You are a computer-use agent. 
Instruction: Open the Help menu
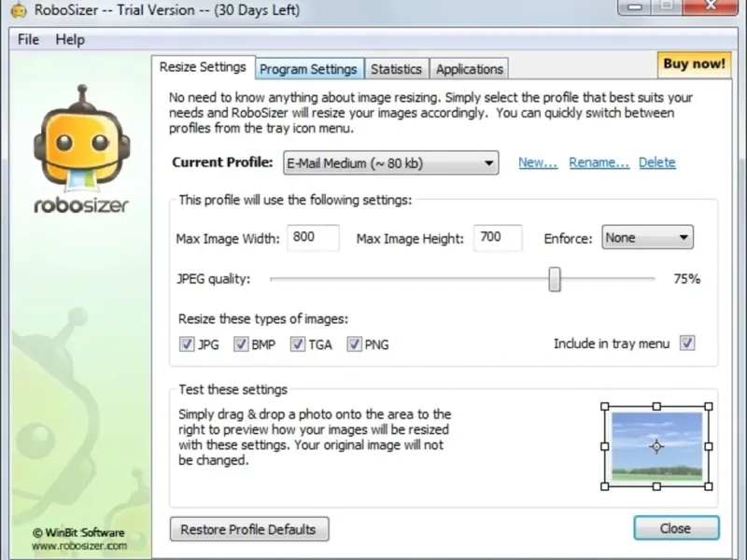(70, 39)
